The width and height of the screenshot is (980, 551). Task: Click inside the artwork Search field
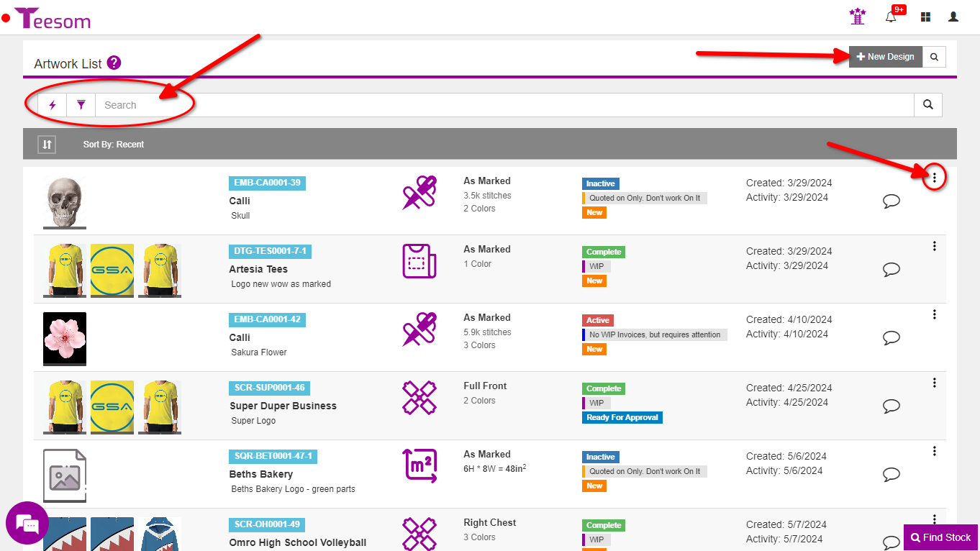(504, 105)
